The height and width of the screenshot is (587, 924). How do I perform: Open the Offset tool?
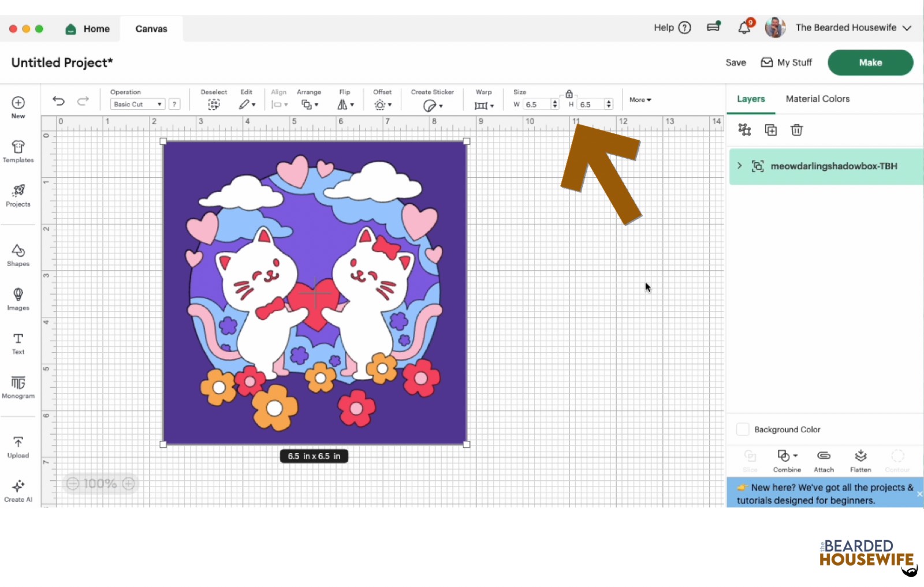(x=379, y=104)
